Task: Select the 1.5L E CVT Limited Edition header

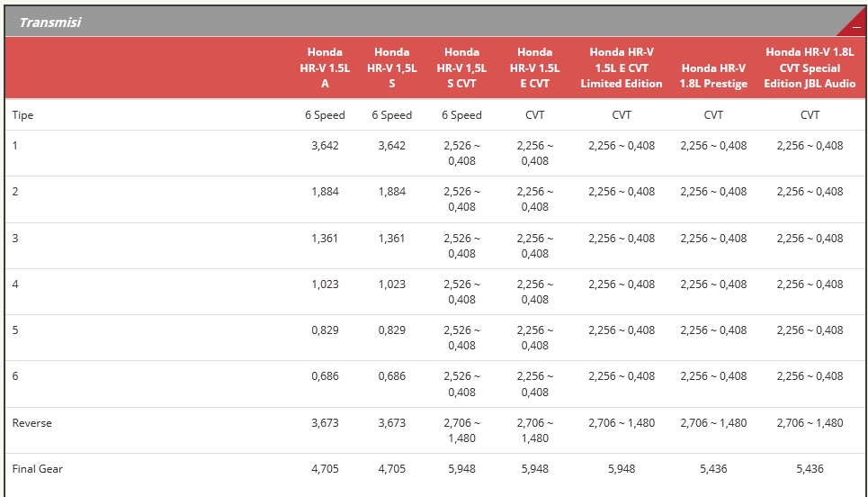Action: point(622,68)
